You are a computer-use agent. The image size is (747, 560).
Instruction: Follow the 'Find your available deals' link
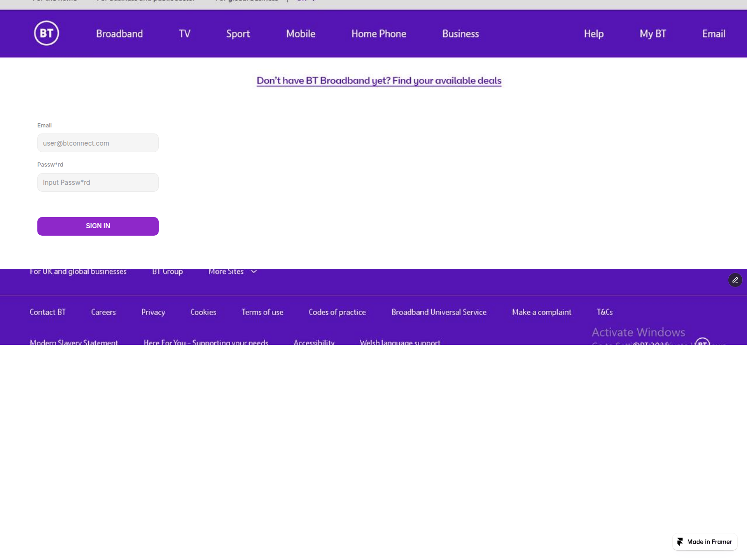(379, 81)
